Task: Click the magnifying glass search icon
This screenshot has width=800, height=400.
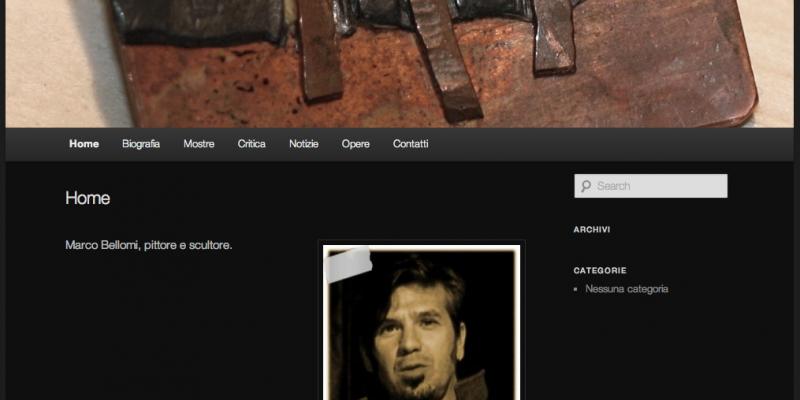Action: pos(584,186)
